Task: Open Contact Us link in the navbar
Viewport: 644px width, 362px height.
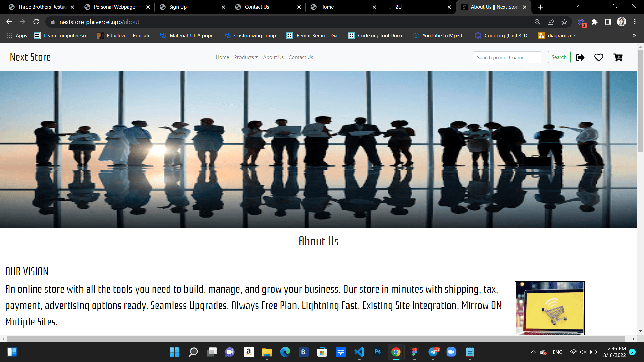Action: click(301, 57)
